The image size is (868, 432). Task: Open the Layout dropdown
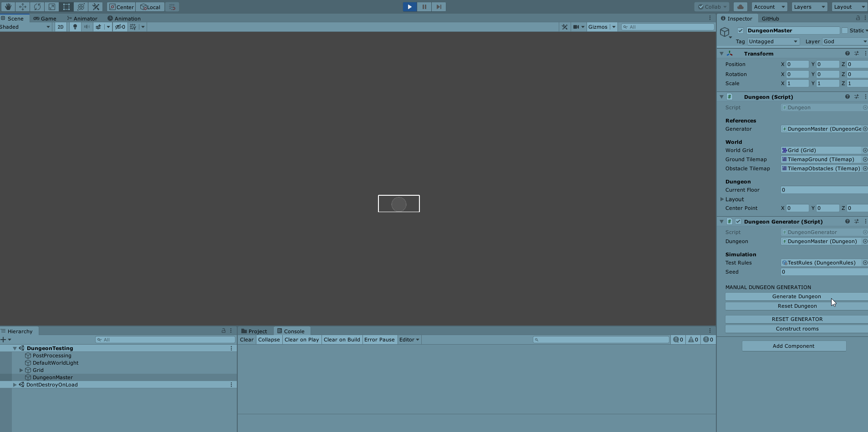click(x=849, y=7)
